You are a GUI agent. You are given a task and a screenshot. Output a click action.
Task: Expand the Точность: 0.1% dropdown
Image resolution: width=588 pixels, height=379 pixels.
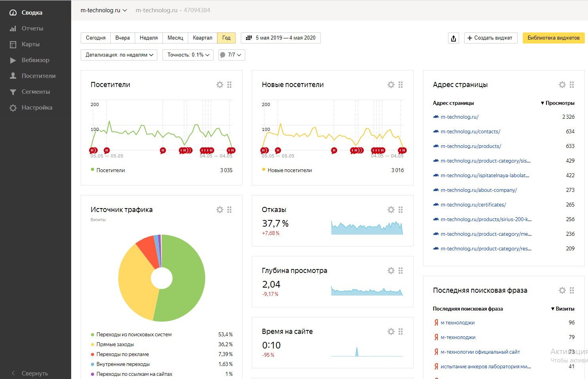coord(188,55)
